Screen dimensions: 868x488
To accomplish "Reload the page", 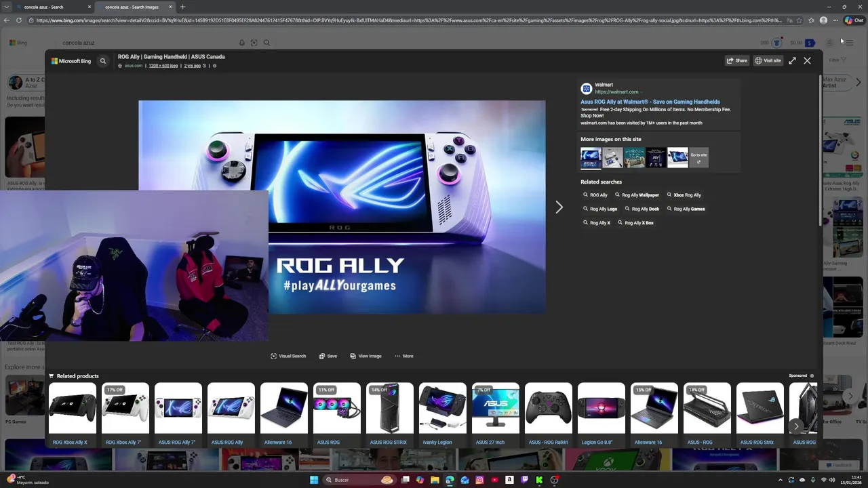I will pos(19,20).
